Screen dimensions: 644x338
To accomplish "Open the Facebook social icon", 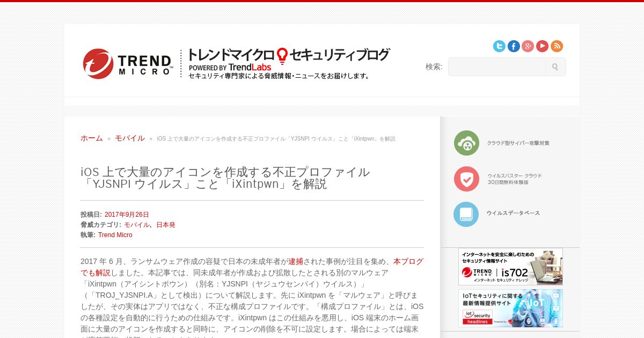I will coord(514,46).
